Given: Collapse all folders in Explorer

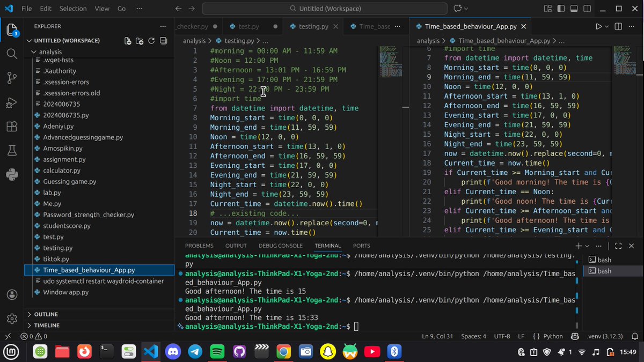Looking at the screenshot, I should [163, 41].
